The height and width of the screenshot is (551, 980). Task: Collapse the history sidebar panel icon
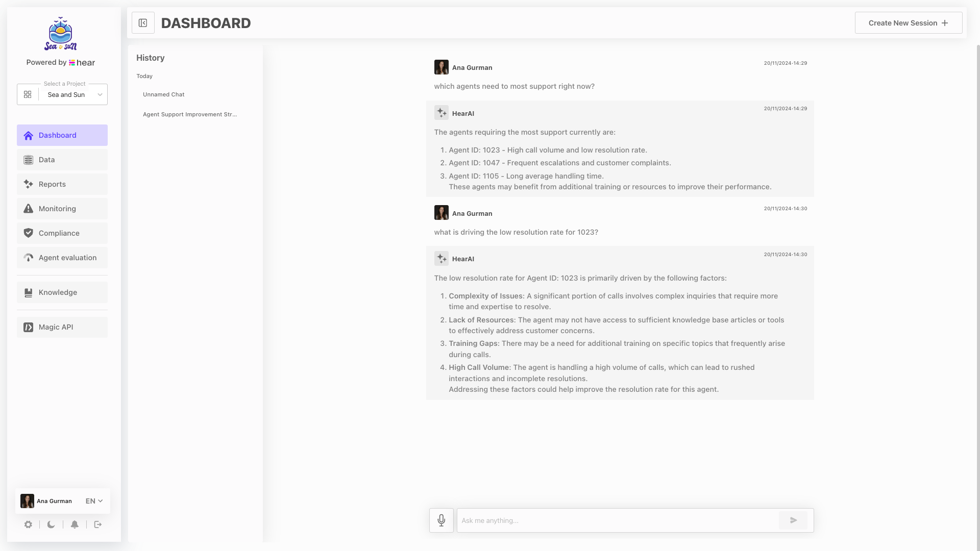(x=143, y=23)
